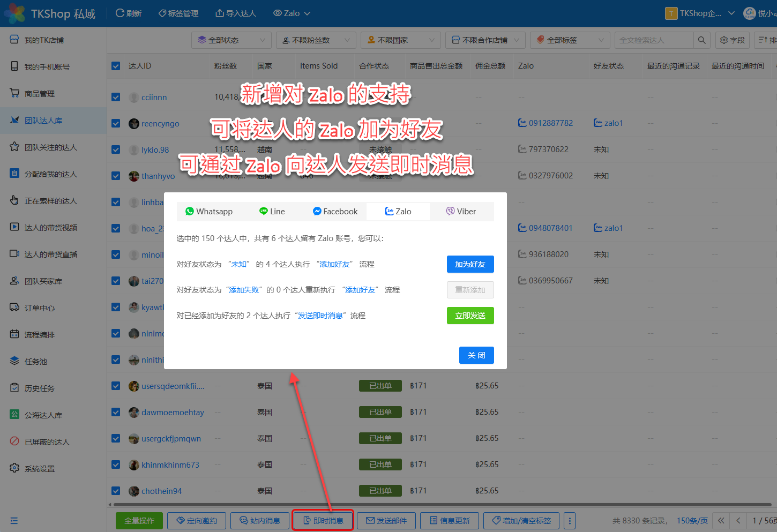Click the 商品管理 cart icon
Viewport: 777px width, 532px height.
click(x=14, y=93)
